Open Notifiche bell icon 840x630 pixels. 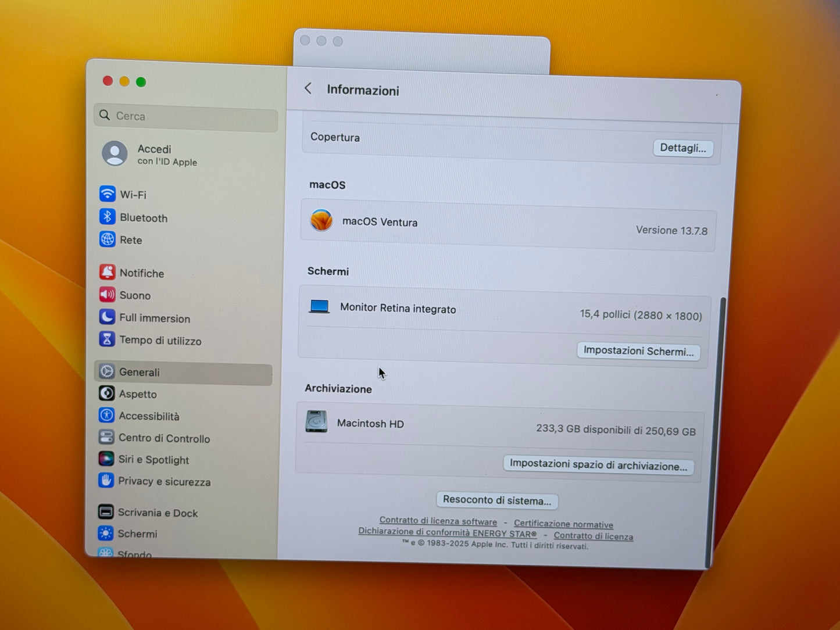[x=107, y=272]
